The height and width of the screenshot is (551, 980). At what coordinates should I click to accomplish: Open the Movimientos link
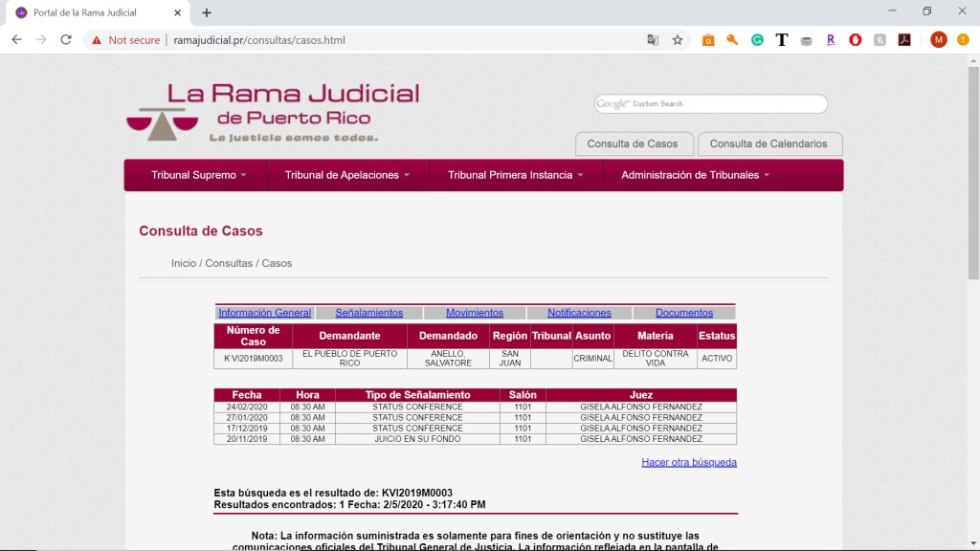(475, 313)
